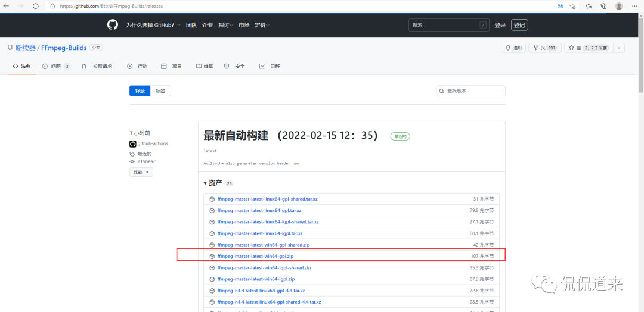Open 团队 in top navigation
This screenshot has width=644, height=312.
click(191, 25)
